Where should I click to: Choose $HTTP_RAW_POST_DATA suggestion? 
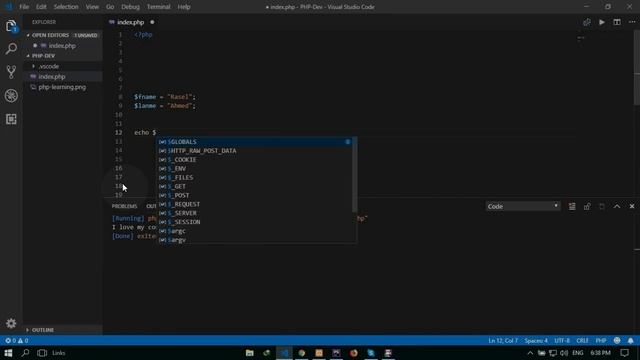(255, 151)
